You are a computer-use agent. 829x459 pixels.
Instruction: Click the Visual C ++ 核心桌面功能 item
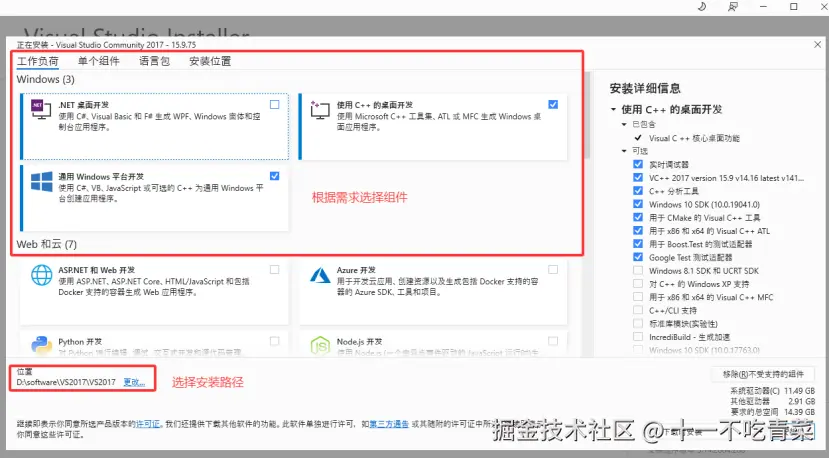coord(694,138)
